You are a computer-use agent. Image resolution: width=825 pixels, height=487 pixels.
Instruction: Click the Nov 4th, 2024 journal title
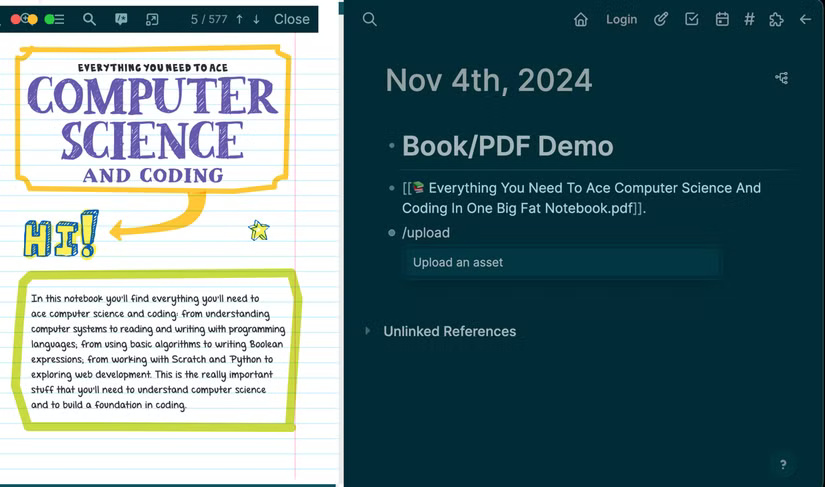[x=489, y=80]
